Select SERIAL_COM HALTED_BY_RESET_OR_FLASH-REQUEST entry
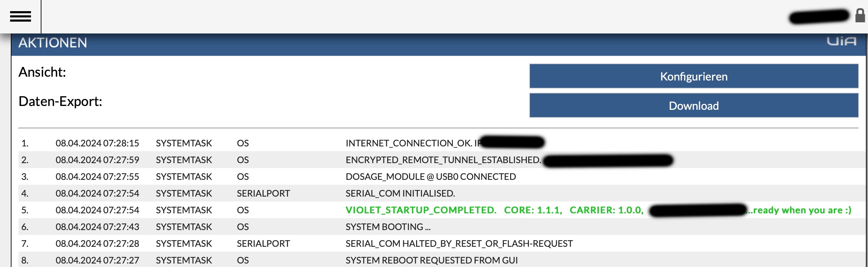This screenshot has width=868, height=267. coord(459,244)
